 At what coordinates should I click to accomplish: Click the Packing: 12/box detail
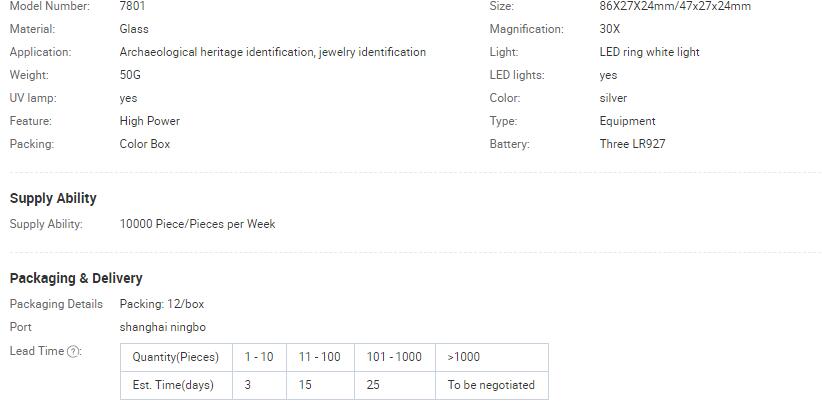[x=161, y=304]
